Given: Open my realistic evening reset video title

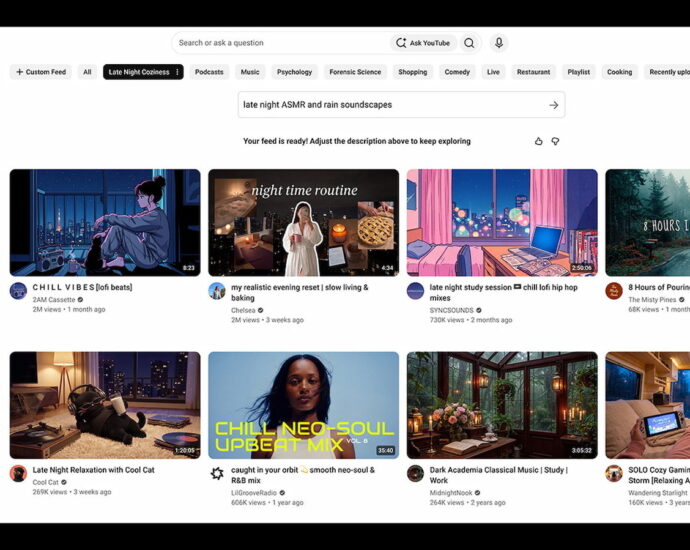Looking at the screenshot, I should [300, 293].
